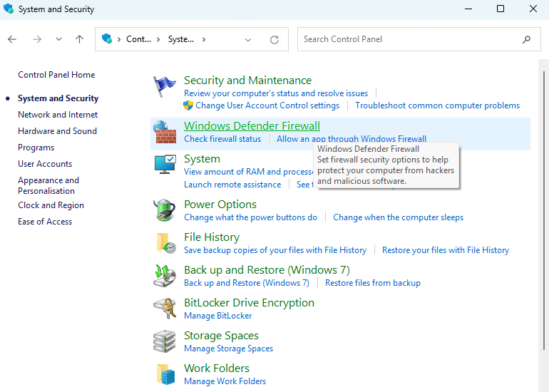Click Allow an app through Windows Firewall

pos(351,139)
